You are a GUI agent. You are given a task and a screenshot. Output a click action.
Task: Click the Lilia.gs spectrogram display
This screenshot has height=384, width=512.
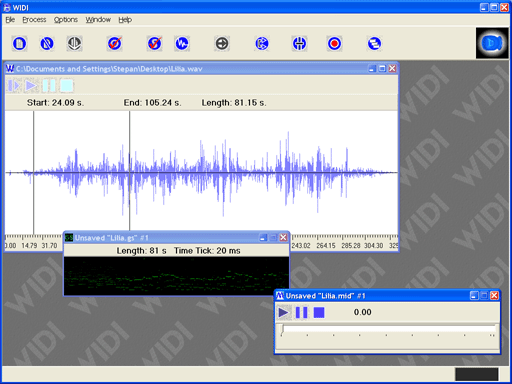click(176, 276)
